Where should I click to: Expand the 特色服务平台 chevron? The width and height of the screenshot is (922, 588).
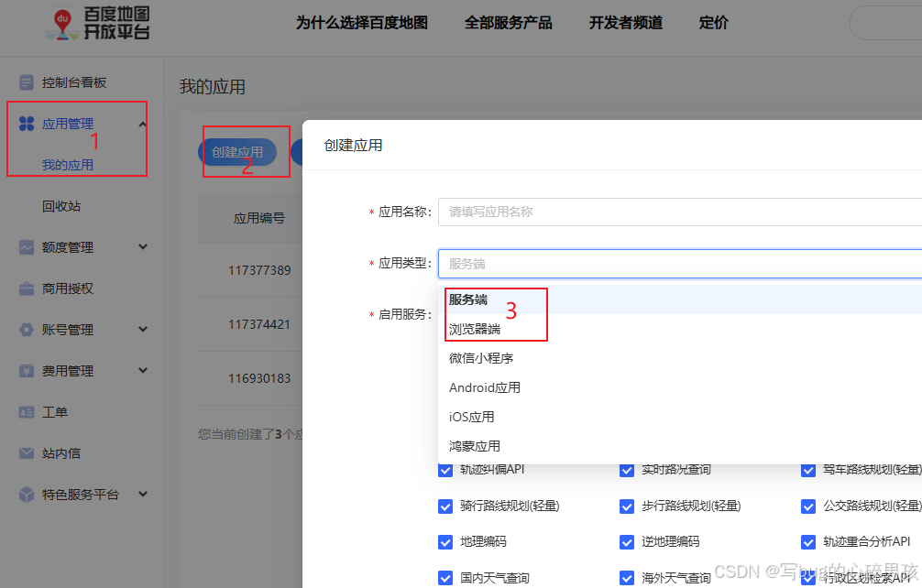pyautogui.click(x=142, y=494)
